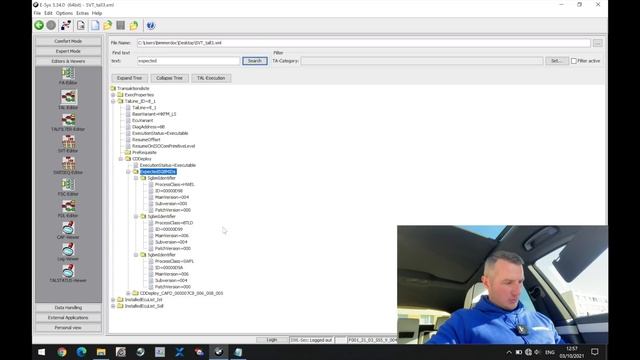Open the Options menu
This screenshot has height=360, width=640.
point(64,13)
